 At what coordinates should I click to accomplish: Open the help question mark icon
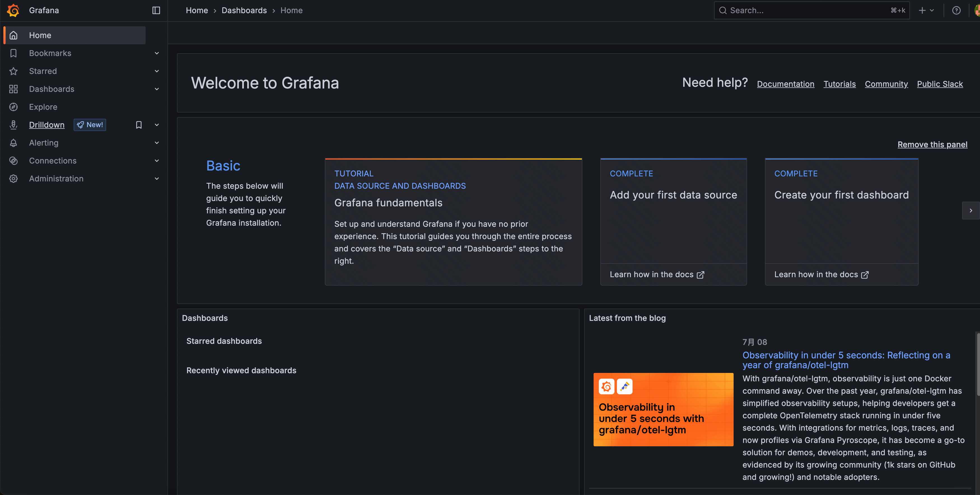[x=956, y=10]
